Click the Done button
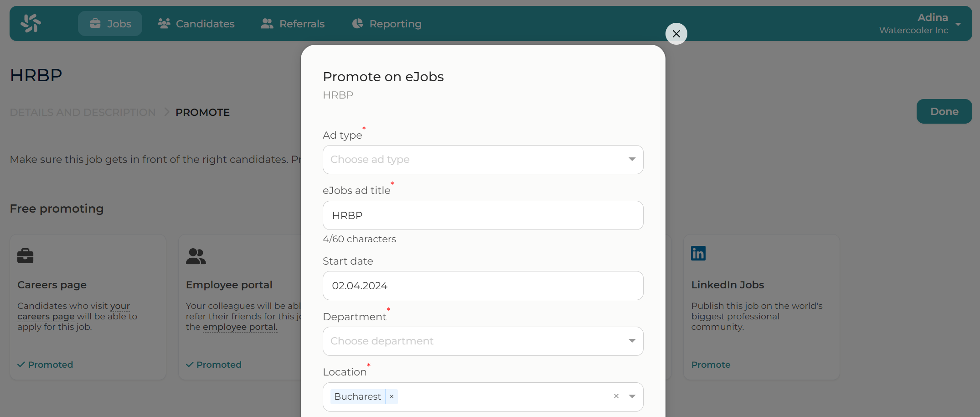980x417 pixels. tap(944, 111)
